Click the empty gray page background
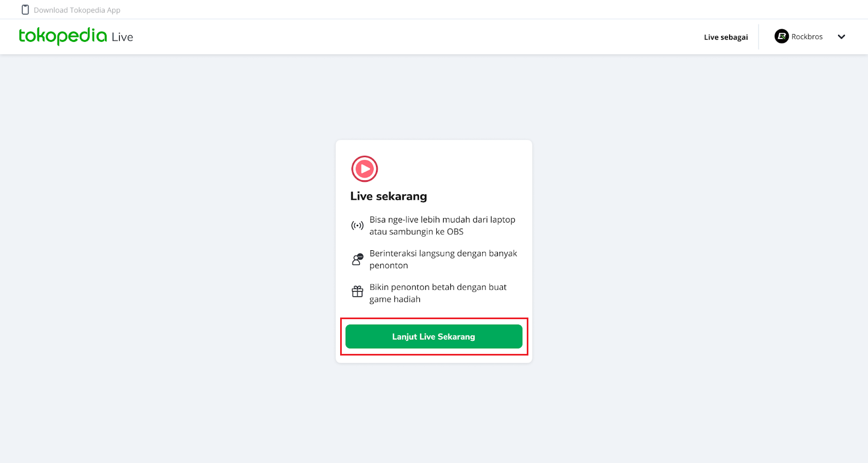Viewport: 868px width, 463px height. pyautogui.click(x=163, y=244)
